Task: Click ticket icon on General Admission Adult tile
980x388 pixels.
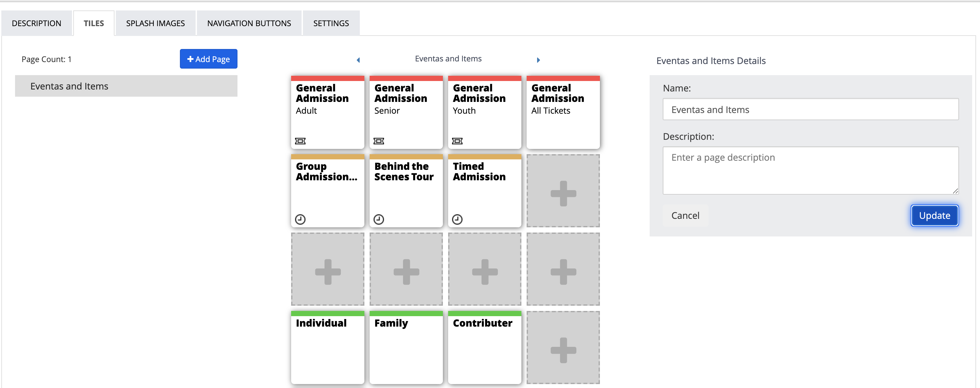Action: click(300, 141)
